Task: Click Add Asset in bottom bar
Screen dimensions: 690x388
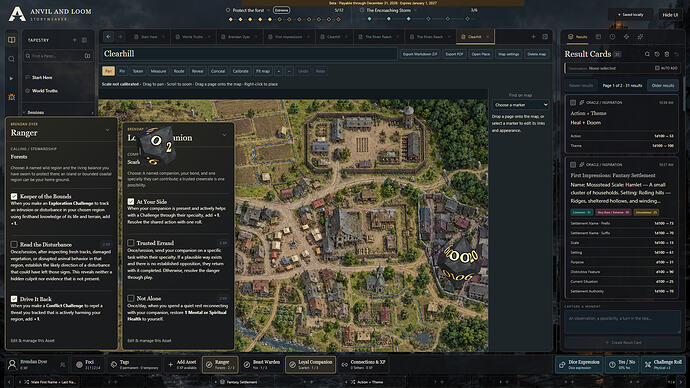Action: pos(182,364)
